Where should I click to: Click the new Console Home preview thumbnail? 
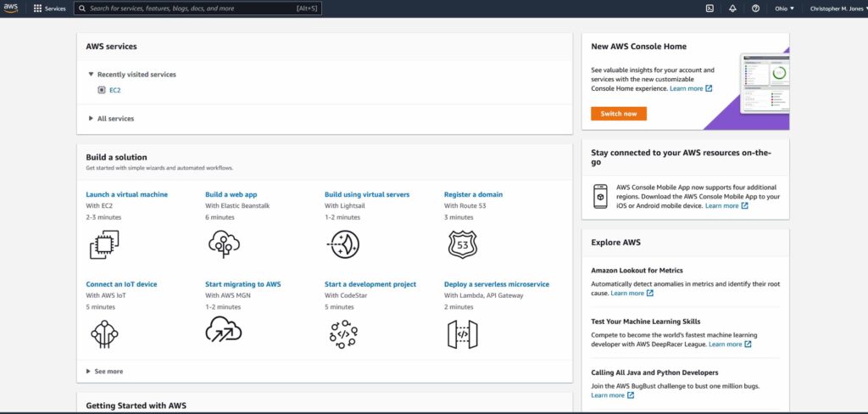pos(765,83)
